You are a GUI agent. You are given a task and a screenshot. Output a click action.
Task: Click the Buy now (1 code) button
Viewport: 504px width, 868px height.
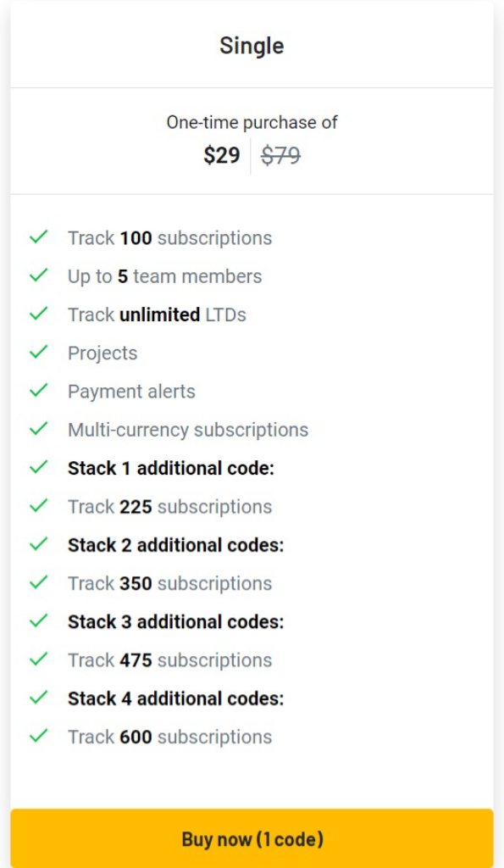(252, 838)
